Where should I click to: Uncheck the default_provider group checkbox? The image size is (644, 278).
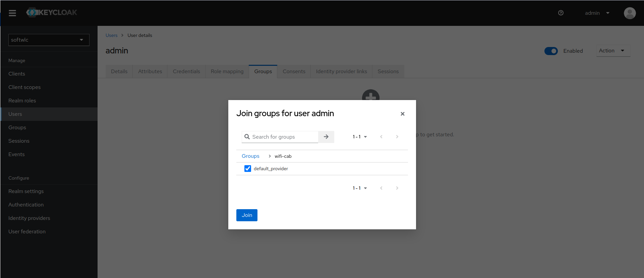click(x=248, y=169)
